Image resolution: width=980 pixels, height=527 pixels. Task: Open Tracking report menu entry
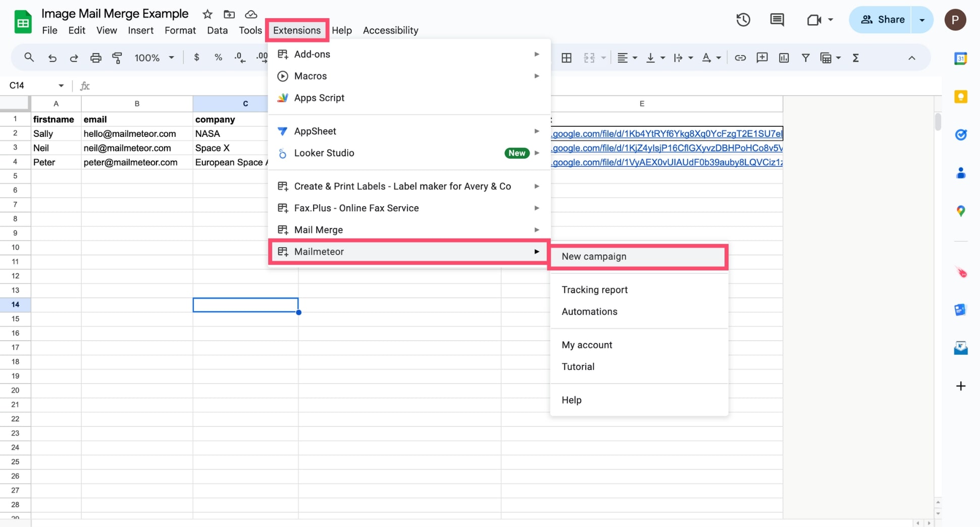pyautogui.click(x=639, y=290)
